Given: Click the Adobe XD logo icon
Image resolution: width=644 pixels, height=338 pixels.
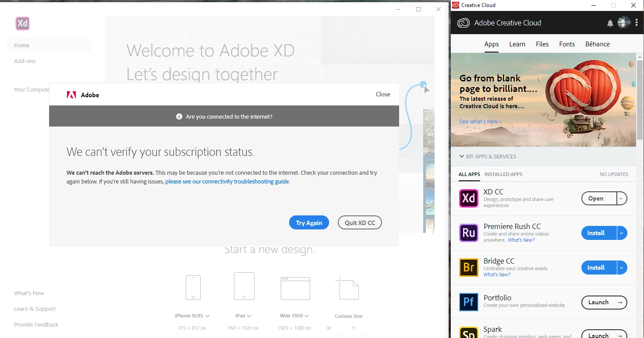Looking at the screenshot, I should coord(22,23).
